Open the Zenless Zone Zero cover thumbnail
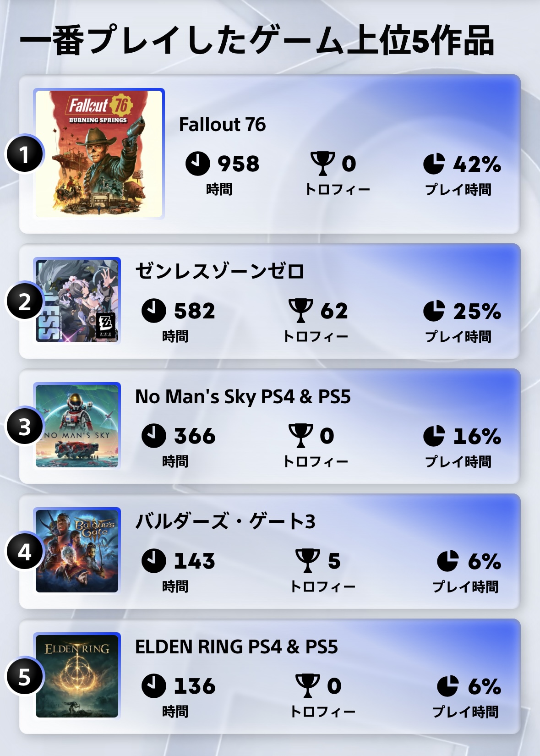The width and height of the screenshot is (540, 756). (x=77, y=301)
